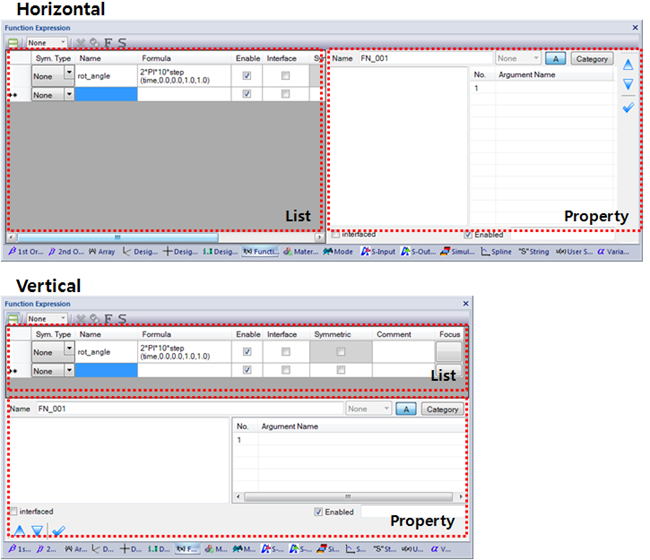Toggle Interface in the new row, Horizontal list
Viewport: 650px width, 560px height.
point(285,94)
